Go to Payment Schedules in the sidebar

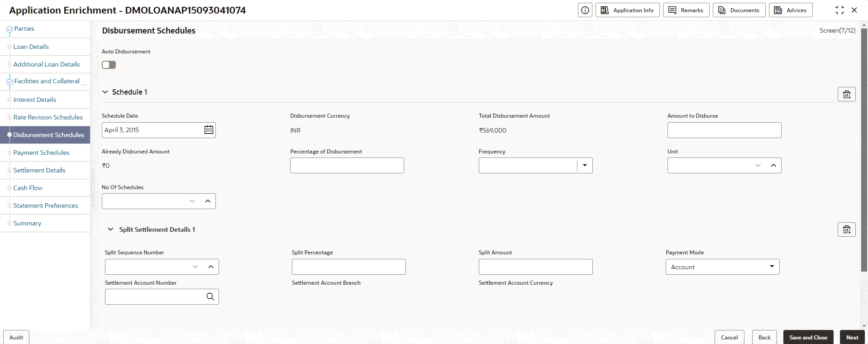tap(41, 153)
